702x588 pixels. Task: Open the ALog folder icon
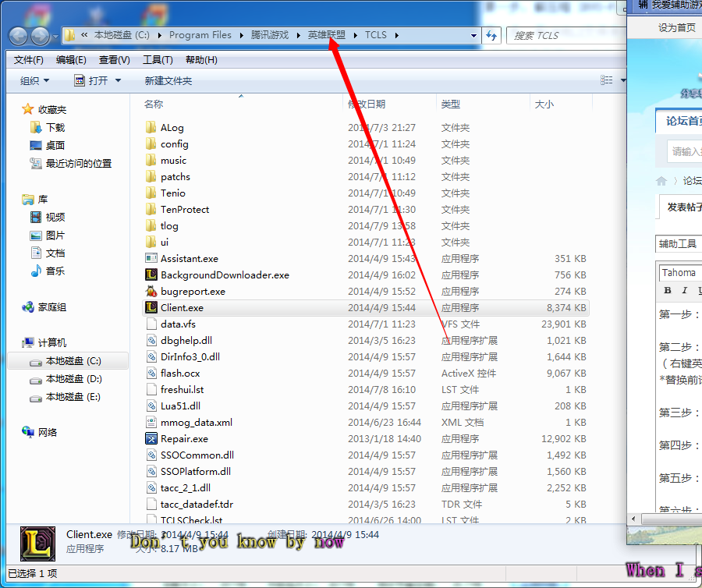(151, 128)
